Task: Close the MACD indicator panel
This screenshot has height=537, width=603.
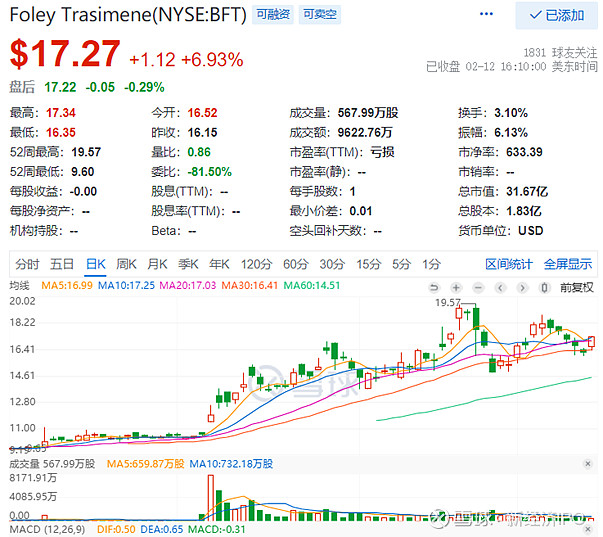Action: (588, 530)
